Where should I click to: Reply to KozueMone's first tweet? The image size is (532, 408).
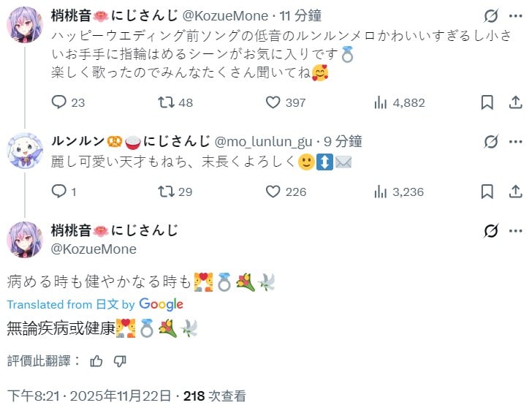[x=59, y=102]
